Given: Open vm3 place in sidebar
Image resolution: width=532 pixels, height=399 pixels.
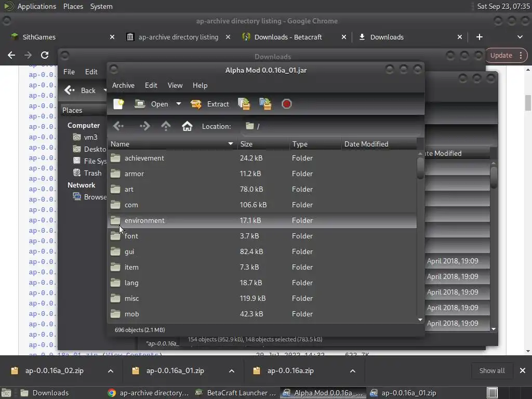Looking at the screenshot, I should click(86, 137).
